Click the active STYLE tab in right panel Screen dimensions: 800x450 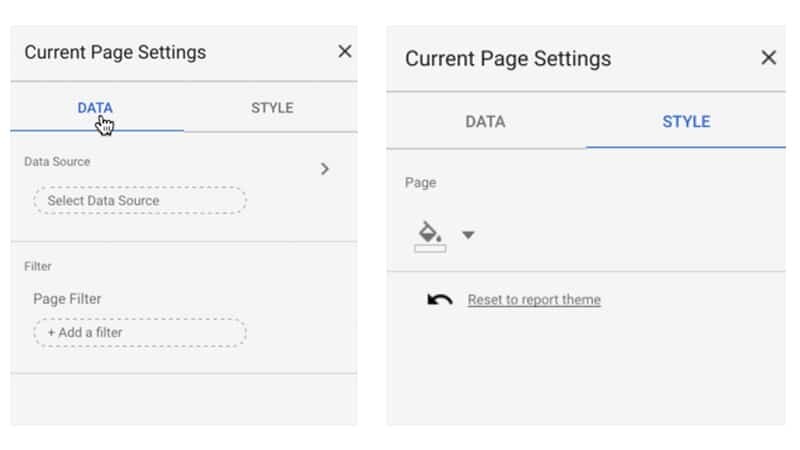click(x=686, y=122)
